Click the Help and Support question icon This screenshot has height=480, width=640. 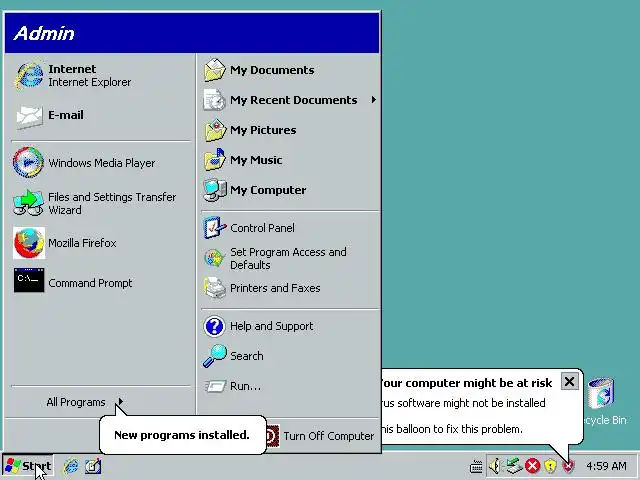[214, 326]
